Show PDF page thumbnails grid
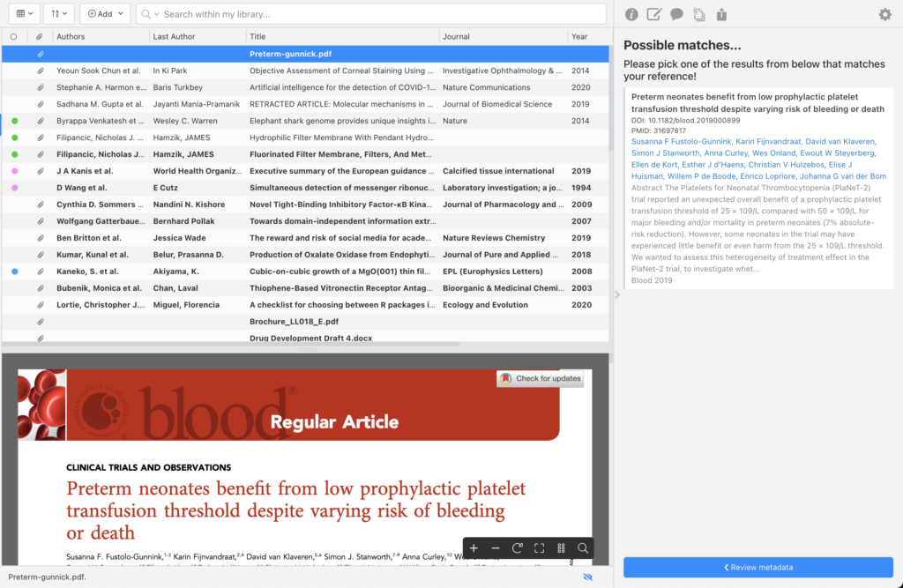 [x=561, y=548]
